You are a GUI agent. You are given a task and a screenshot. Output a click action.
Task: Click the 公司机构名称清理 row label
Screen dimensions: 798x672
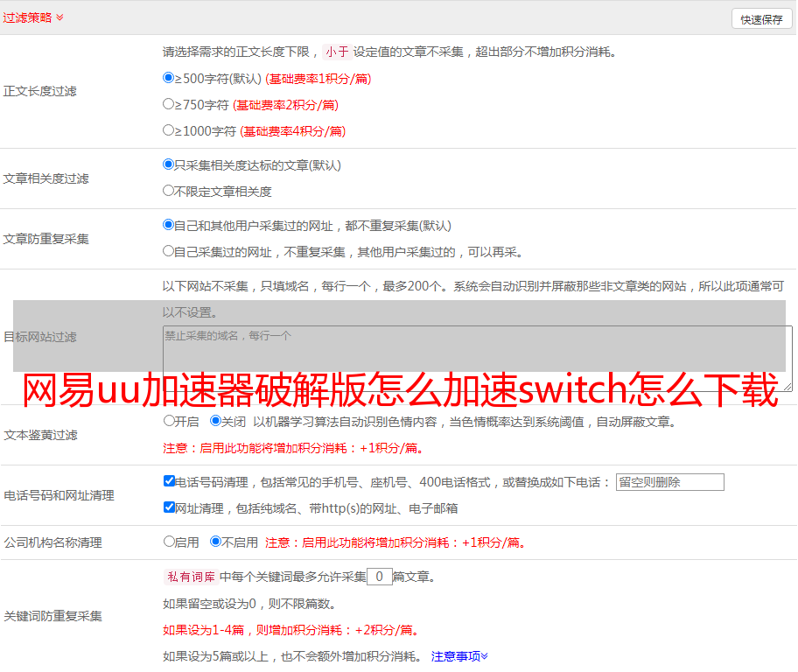click(52, 542)
